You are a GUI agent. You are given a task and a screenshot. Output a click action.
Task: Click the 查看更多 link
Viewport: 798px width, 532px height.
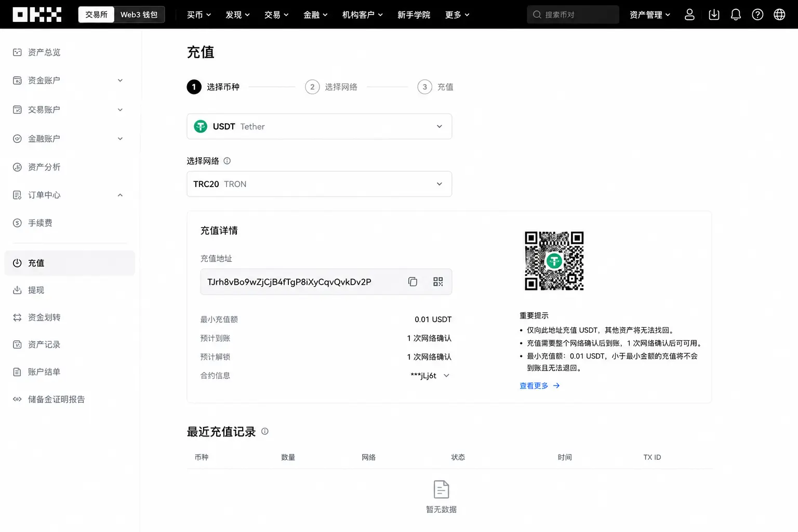pos(540,385)
